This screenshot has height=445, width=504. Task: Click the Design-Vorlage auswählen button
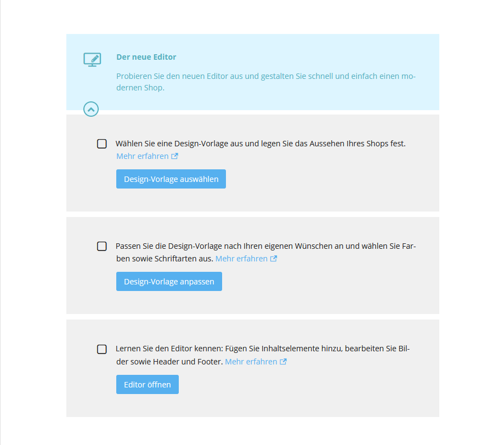171,179
